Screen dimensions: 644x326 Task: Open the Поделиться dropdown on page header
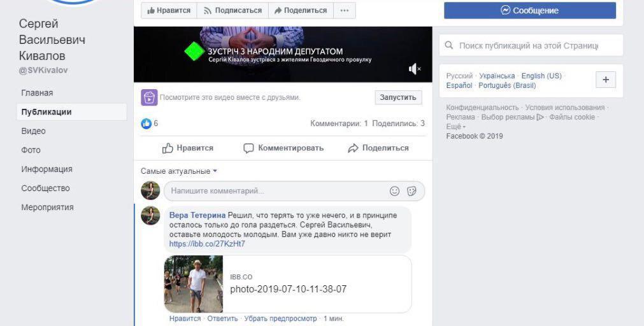(300, 11)
